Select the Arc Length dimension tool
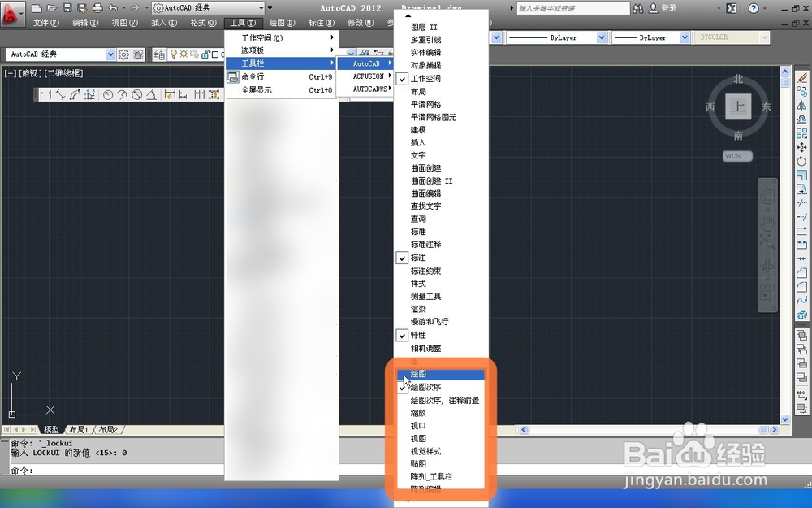Screen dimensions: 812x508 pos(75,94)
